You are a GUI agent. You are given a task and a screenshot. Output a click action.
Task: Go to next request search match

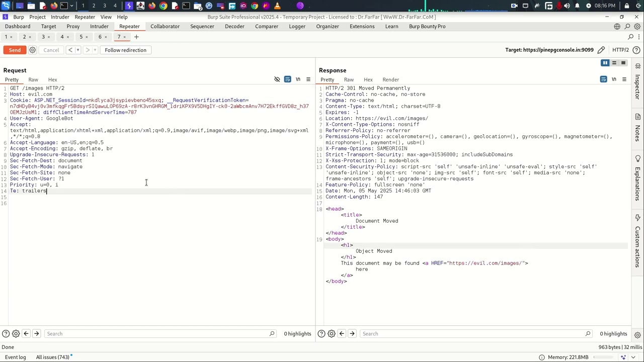[x=36, y=334]
